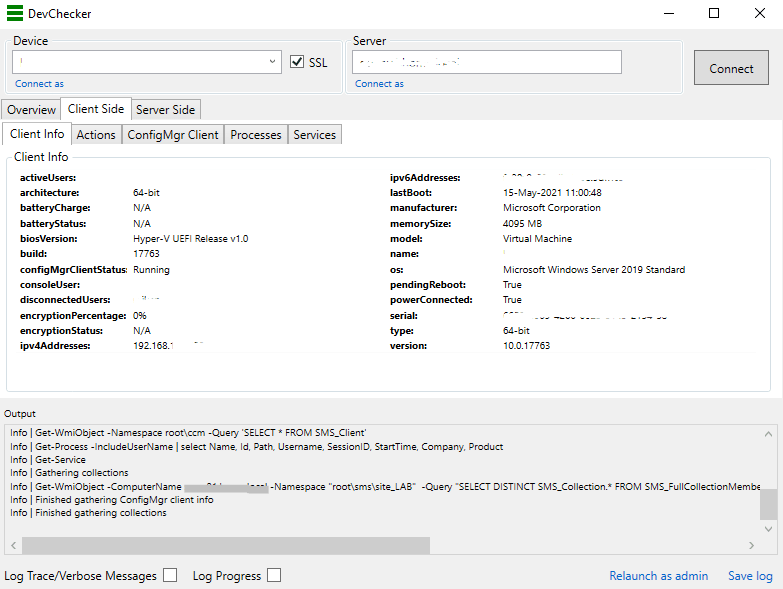Maximize the DevChecker window
Image resolution: width=783 pixels, height=589 pixels.
714,13
